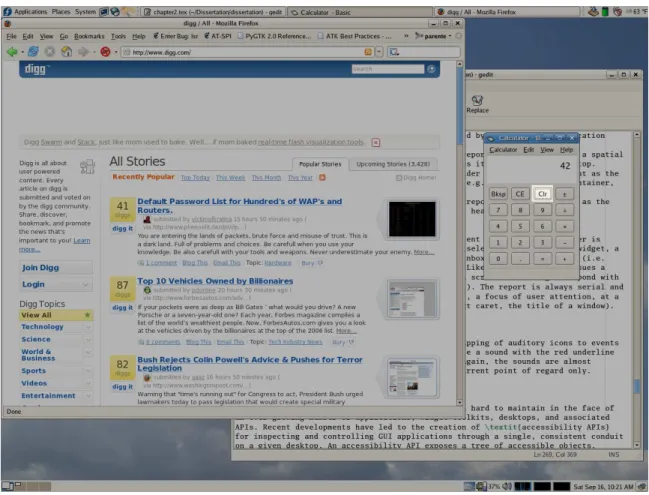The height and width of the screenshot is (495, 649).
Task: Open the Calculator menu in Calculator window
Action: [503, 150]
